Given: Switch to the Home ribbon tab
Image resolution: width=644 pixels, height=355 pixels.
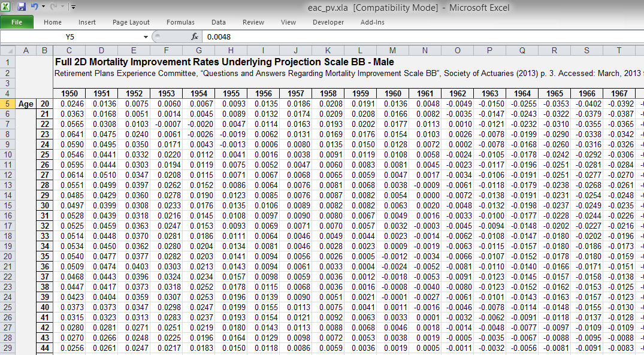Looking at the screenshot, I should click(x=53, y=22).
